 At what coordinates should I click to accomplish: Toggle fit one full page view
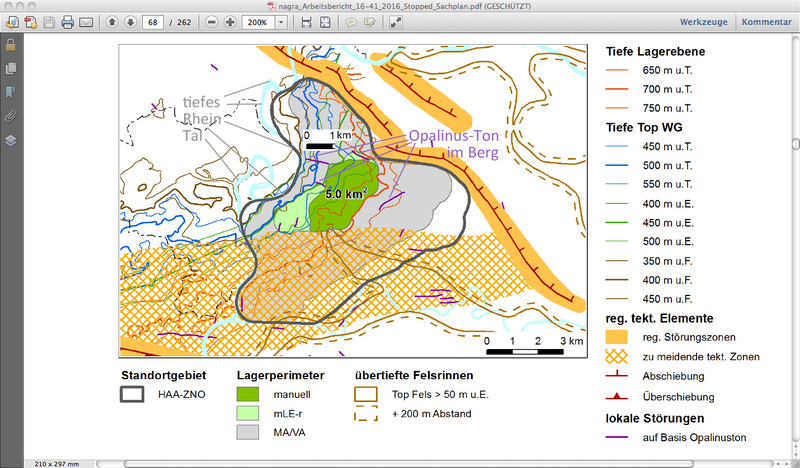point(326,22)
